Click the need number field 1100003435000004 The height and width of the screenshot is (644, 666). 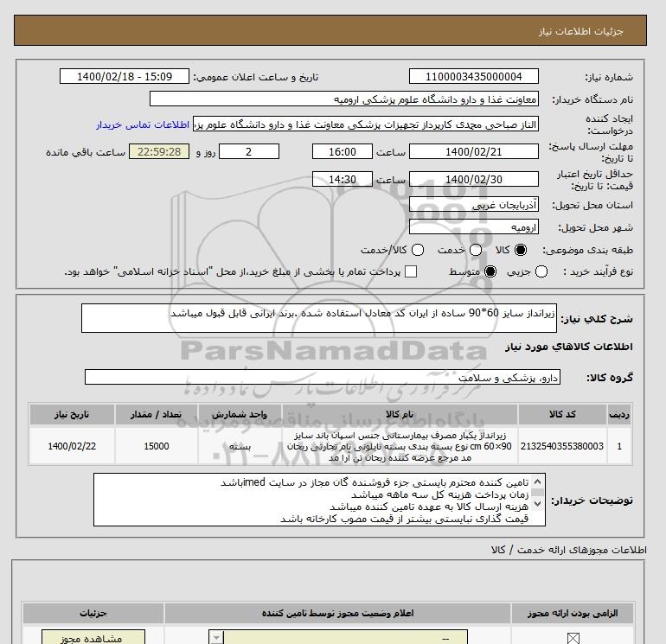(474, 76)
